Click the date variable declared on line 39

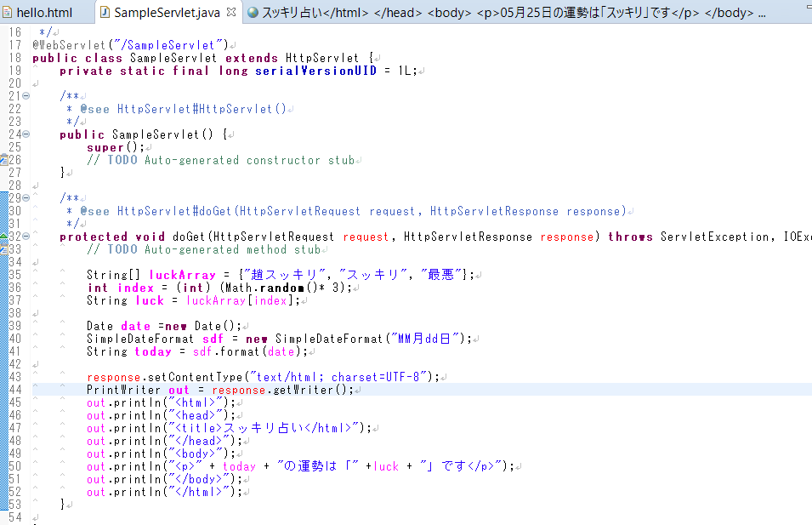[136, 326]
